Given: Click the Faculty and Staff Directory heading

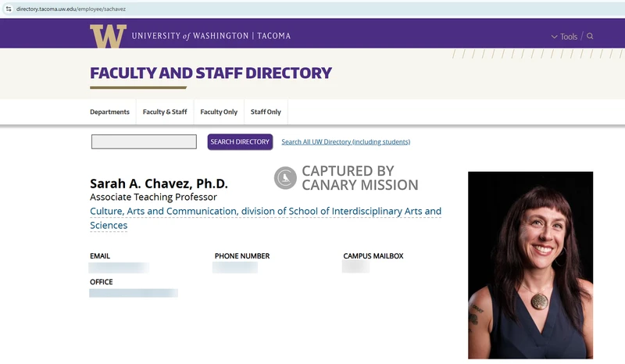Looking at the screenshot, I should coord(211,73).
